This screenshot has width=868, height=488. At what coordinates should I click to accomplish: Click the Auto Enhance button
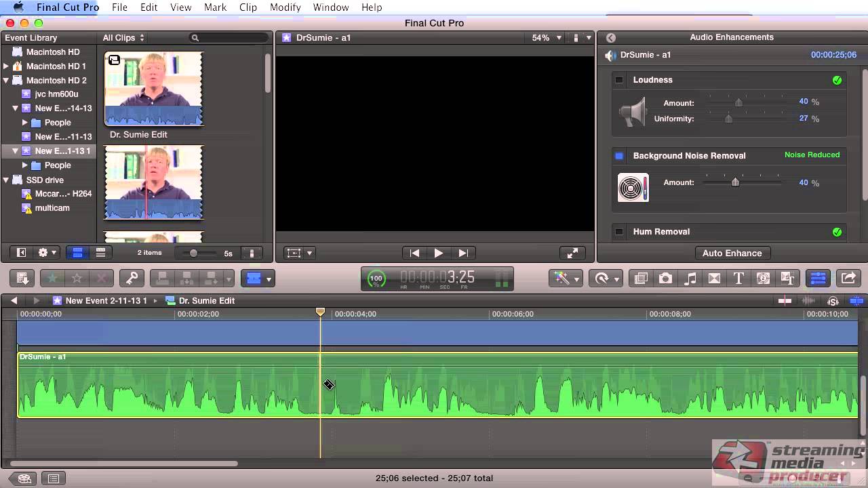coord(732,253)
